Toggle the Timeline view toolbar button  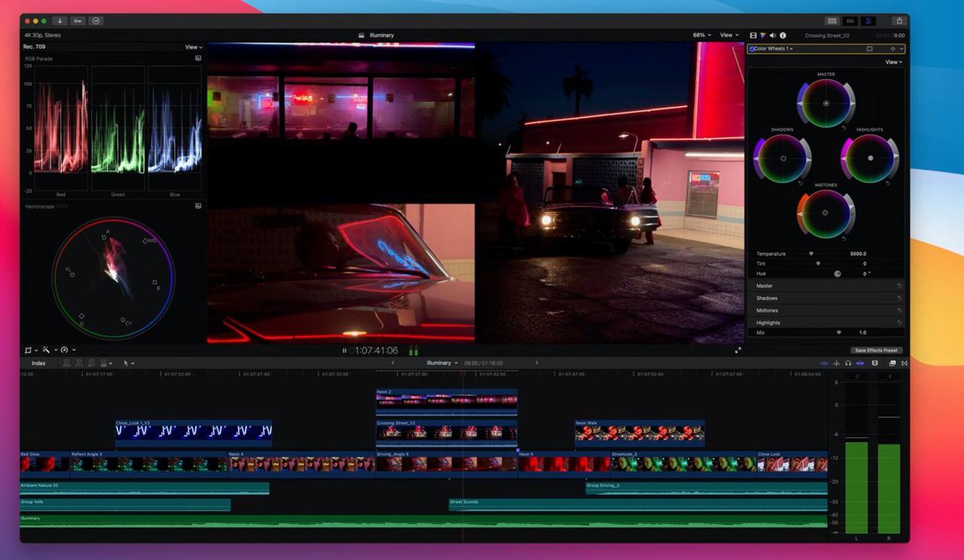pyautogui.click(x=850, y=21)
